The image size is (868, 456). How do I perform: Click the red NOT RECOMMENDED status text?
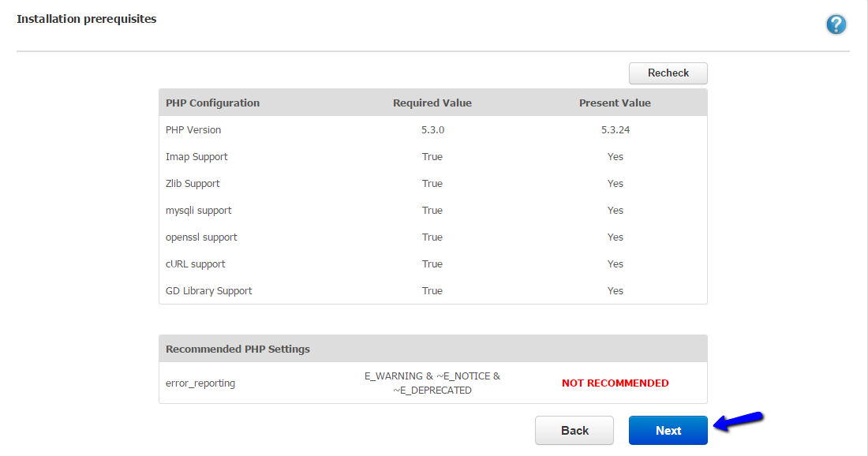(x=615, y=383)
